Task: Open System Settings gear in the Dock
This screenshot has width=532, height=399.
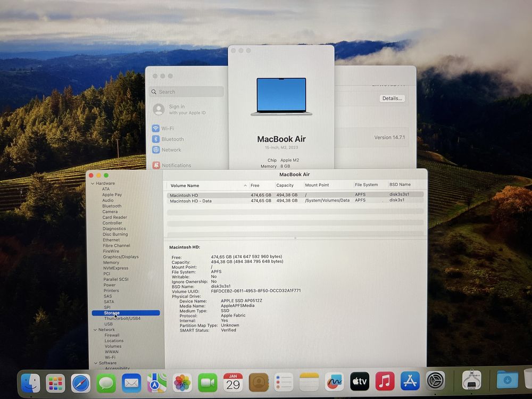Action: coord(436,380)
